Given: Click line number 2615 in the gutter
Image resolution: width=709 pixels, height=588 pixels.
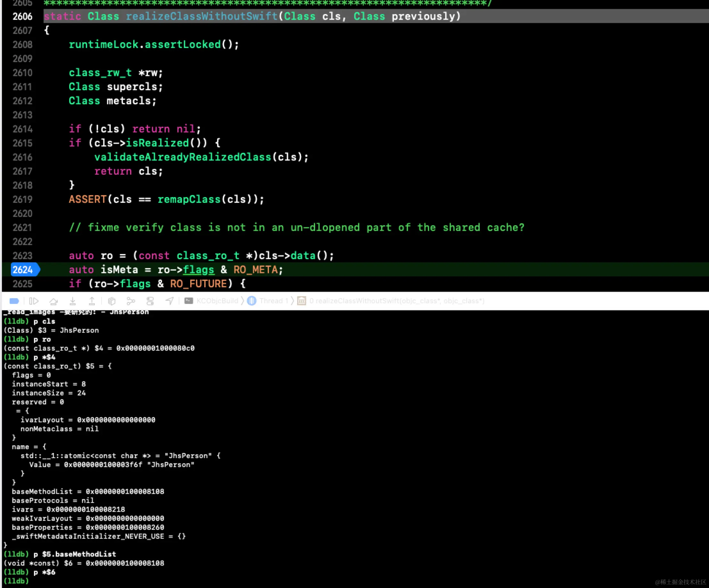Looking at the screenshot, I should tap(22, 143).
